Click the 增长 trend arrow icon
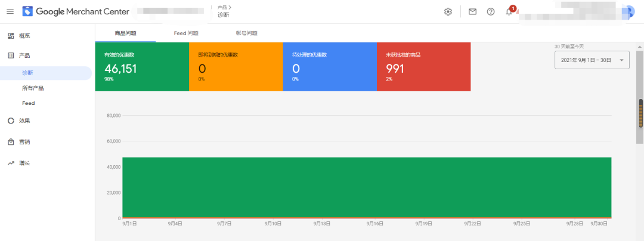644x241 pixels. [11, 163]
